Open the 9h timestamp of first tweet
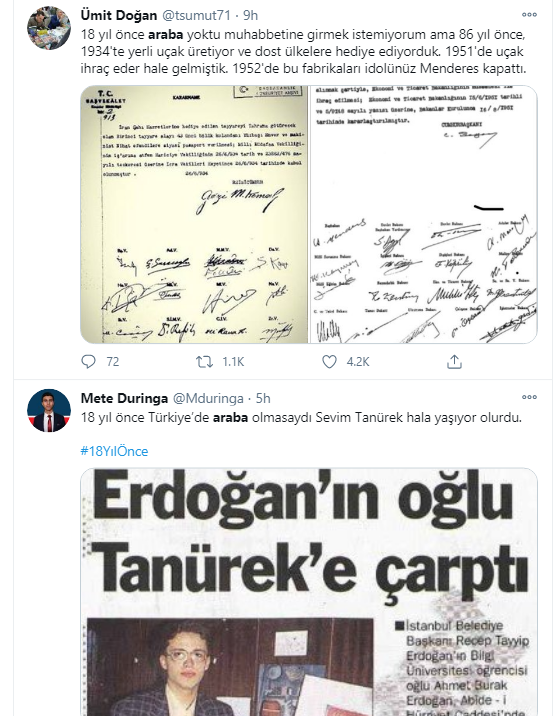 pyautogui.click(x=250, y=15)
